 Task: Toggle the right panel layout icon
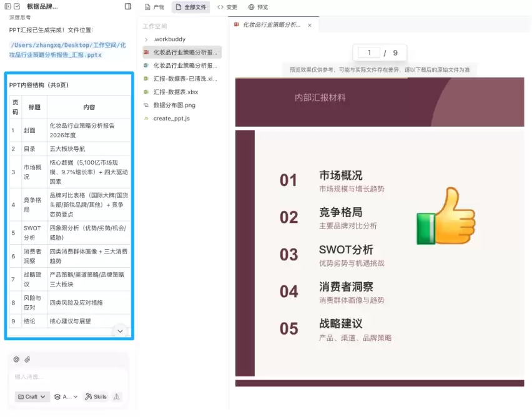[x=128, y=6]
